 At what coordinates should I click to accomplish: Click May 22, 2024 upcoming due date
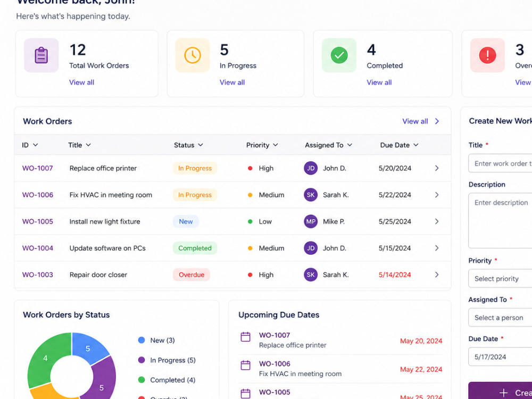(x=421, y=369)
